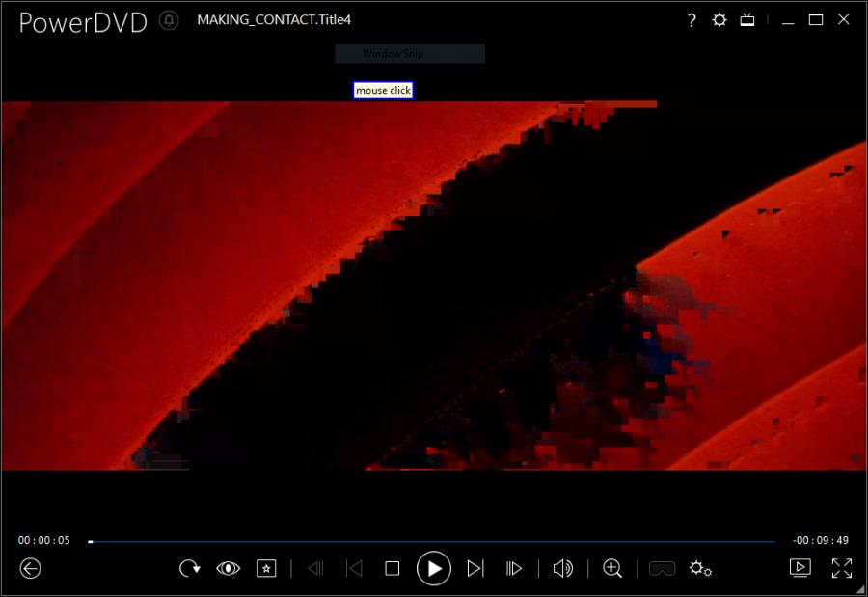The height and width of the screenshot is (597, 868).
Task: Open playback settings double-gear menu
Action: click(x=700, y=568)
